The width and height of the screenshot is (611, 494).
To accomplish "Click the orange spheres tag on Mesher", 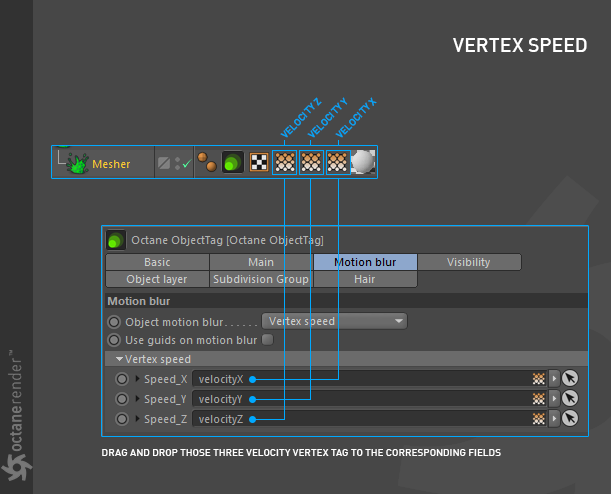I will 207,162.
